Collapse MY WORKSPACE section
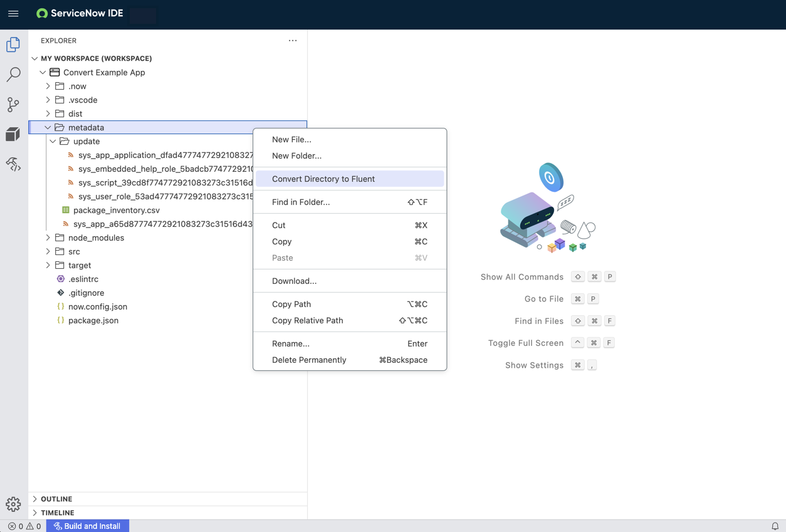 click(x=34, y=58)
